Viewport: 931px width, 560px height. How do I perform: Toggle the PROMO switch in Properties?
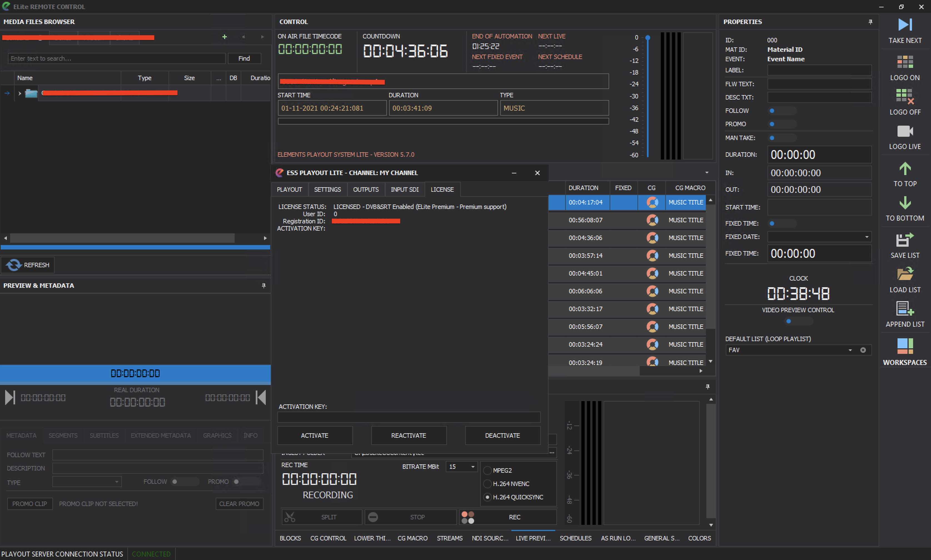[783, 124]
